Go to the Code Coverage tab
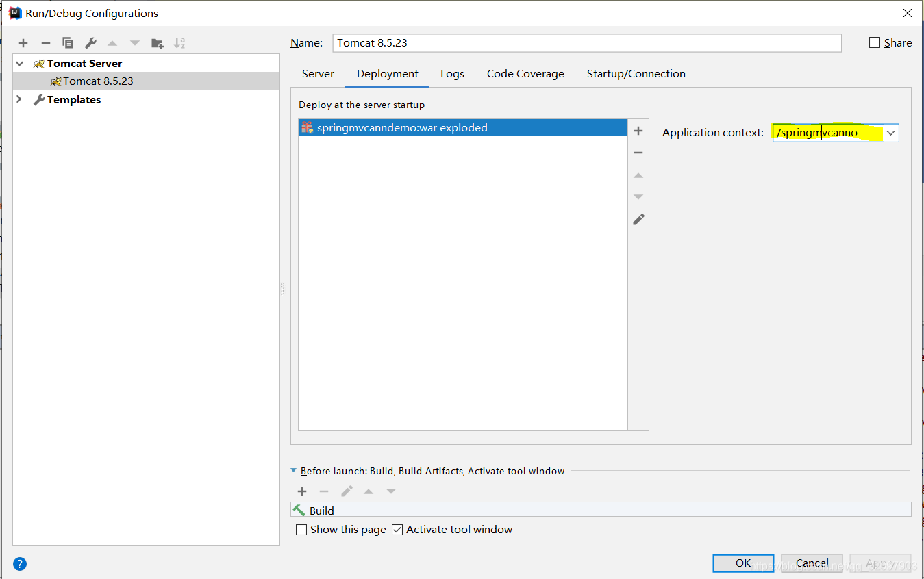The width and height of the screenshot is (924, 579). 525,74
